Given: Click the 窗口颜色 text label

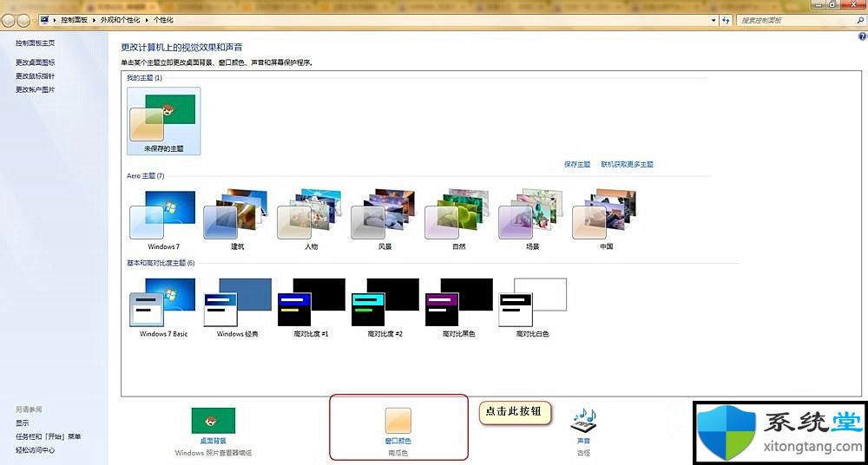Looking at the screenshot, I should (398, 442).
